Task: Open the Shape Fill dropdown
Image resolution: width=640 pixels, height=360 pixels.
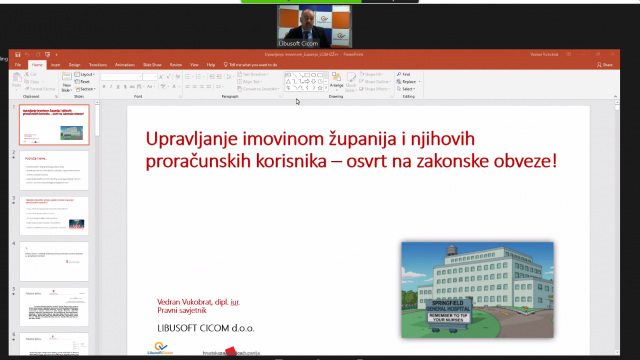Action: click(x=371, y=74)
